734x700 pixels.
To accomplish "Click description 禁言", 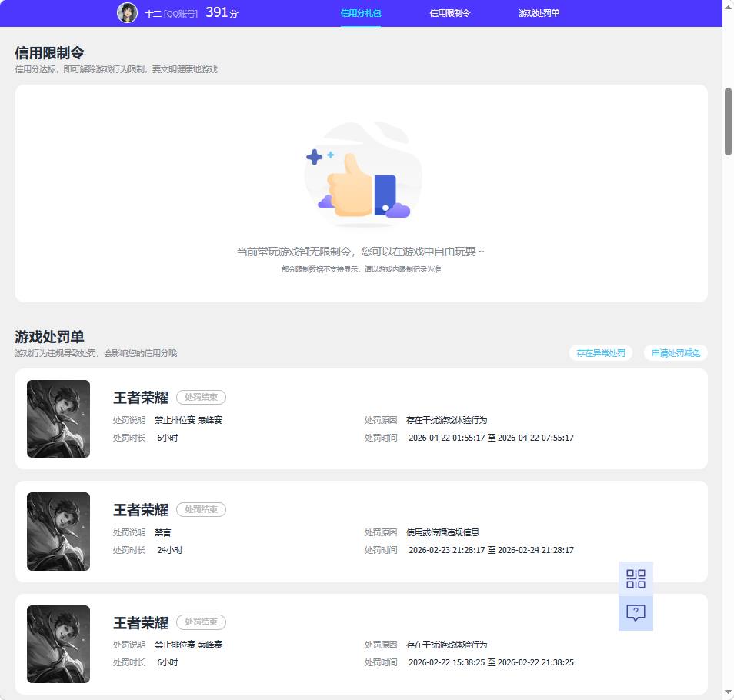I will click(163, 532).
